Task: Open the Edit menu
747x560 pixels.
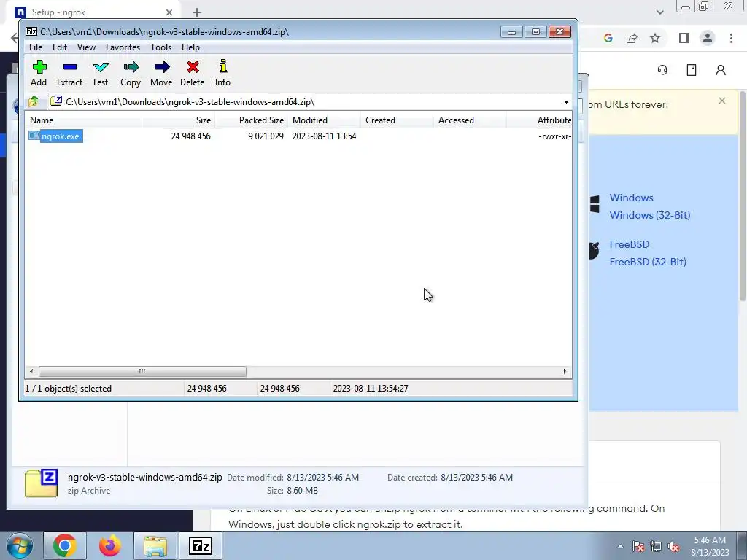Action: point(60,47)
